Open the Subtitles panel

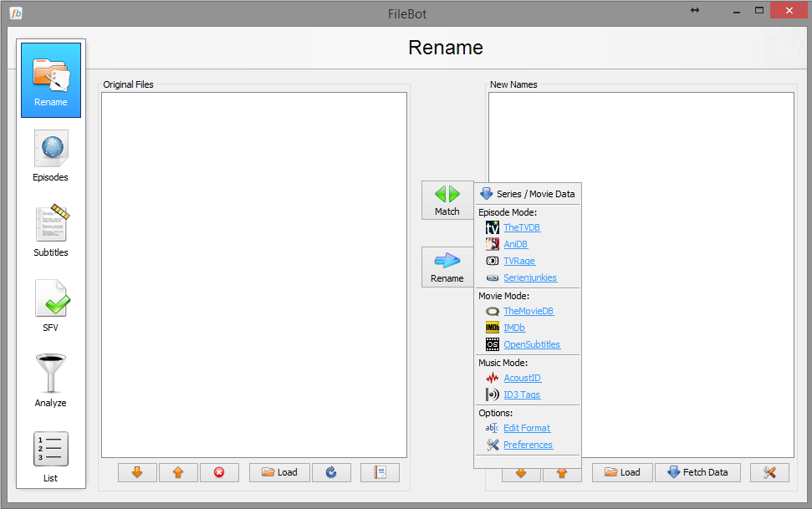click(x=51, y=231)
